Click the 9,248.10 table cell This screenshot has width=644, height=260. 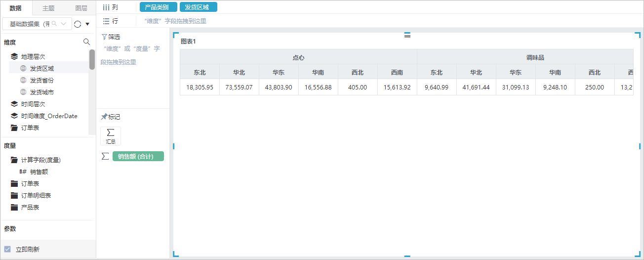tap(555, 87)
